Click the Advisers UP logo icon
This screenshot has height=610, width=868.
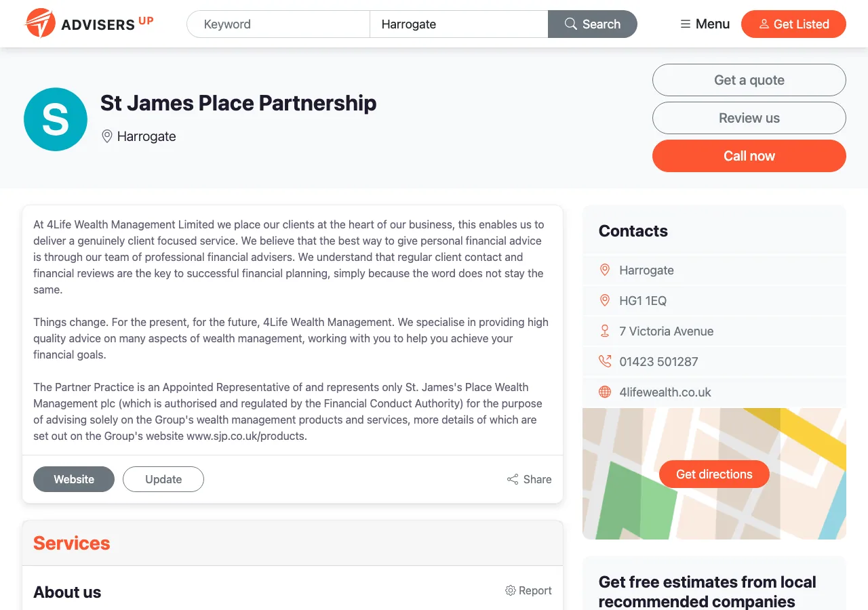(40, 22)
